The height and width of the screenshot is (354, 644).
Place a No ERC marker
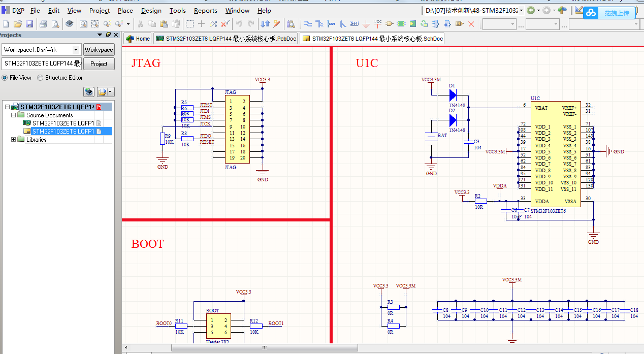click(471, 24)
